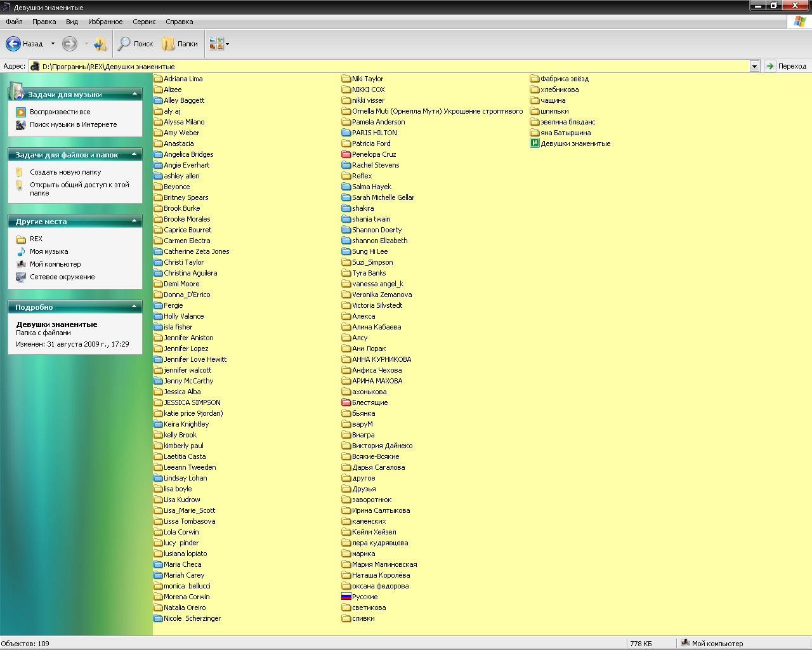Toggle the Folders (Папки) pane
The image size is (812, 650).
click(x=180, y=44)
